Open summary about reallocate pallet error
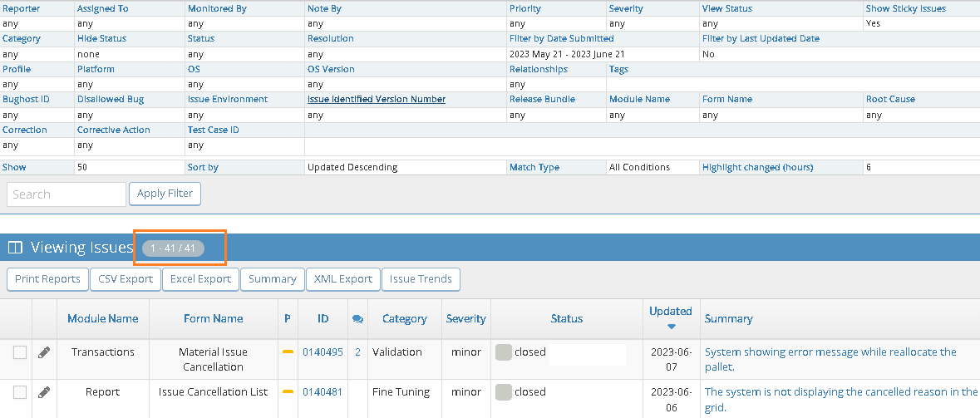This screenshot has width=980, height=418. point(830,359)
